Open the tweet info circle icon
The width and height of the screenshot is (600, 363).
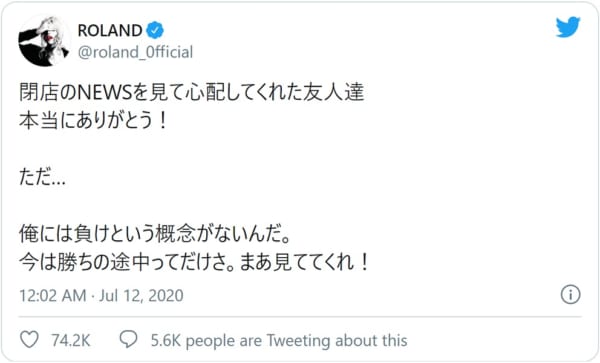coord(571,295)
